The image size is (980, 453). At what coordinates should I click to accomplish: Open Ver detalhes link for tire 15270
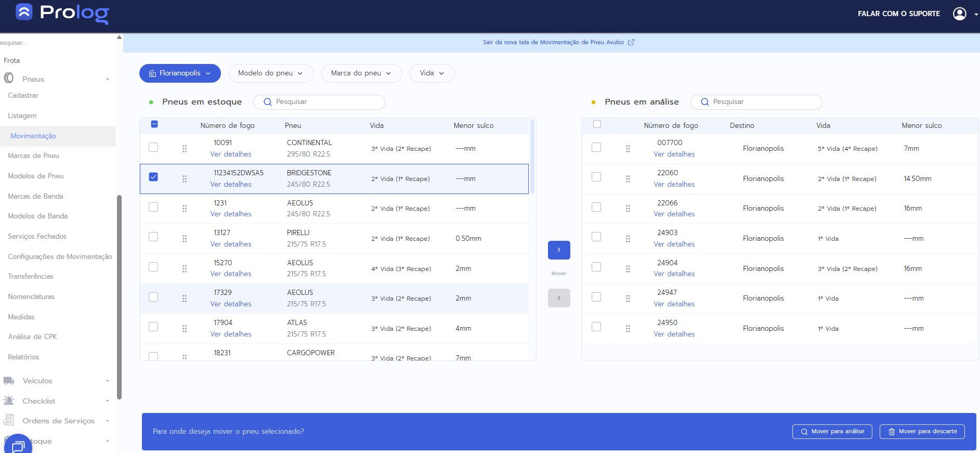[231, 274]
